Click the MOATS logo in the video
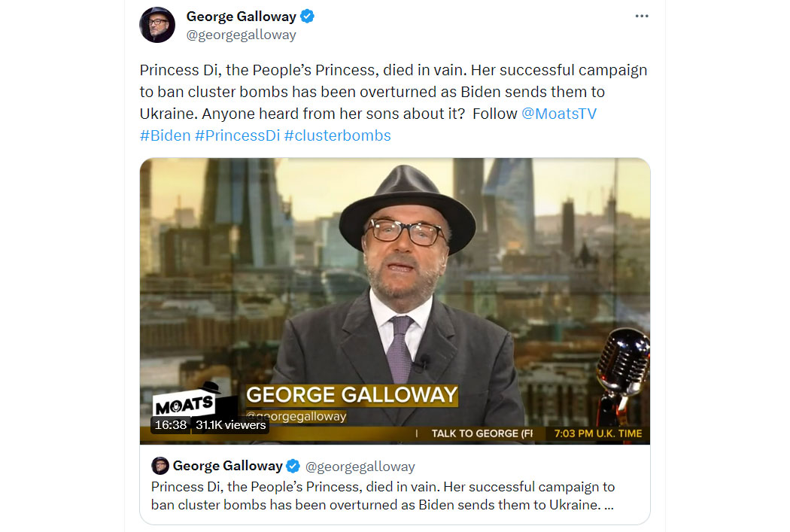This screenshot has width=790, height=532. (185, 400)
